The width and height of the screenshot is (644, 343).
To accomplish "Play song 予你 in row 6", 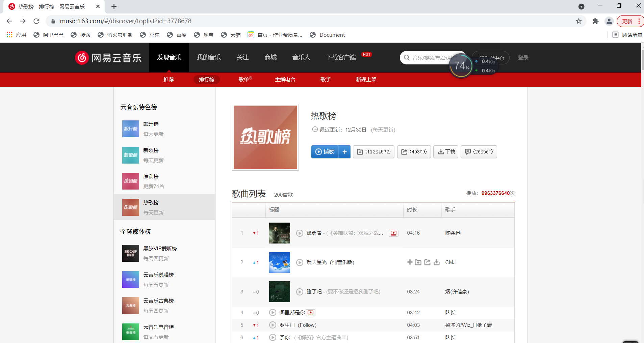I will pos(273,338).
